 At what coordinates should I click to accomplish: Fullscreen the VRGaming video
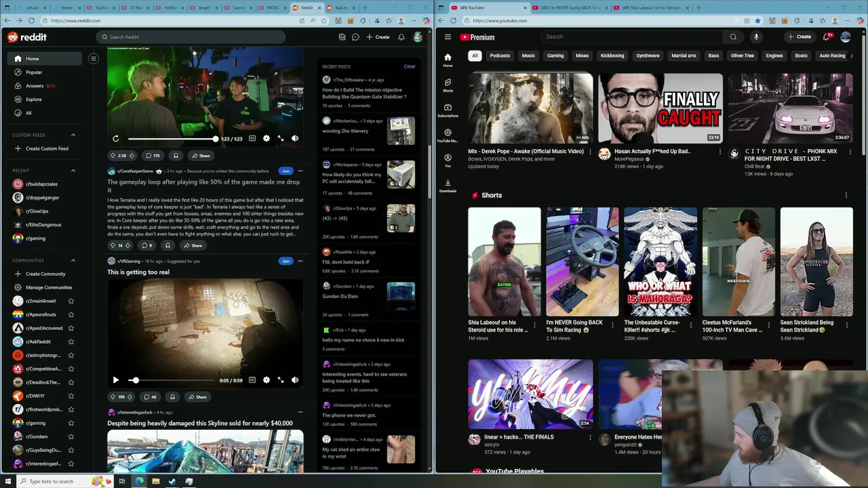[281, 380]
